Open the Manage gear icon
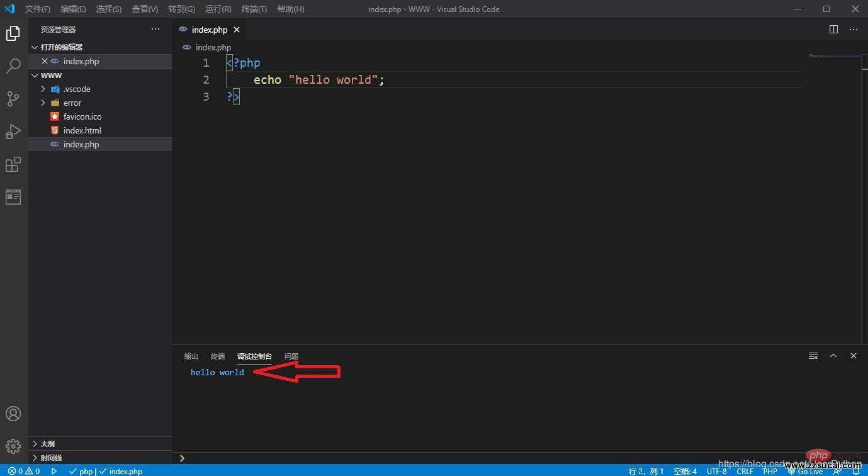The image size is (868, 476). (x=13, y=446)
